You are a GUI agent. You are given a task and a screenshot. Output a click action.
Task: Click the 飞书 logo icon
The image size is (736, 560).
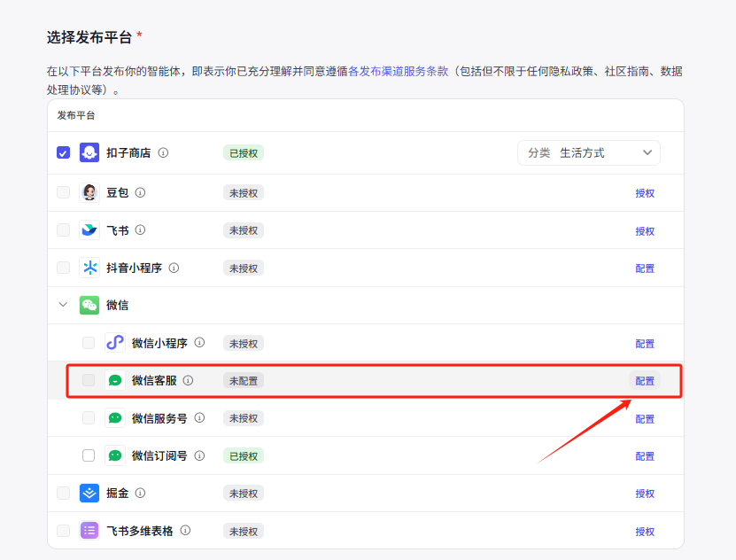pyautogui.click(x=89, y=230)
